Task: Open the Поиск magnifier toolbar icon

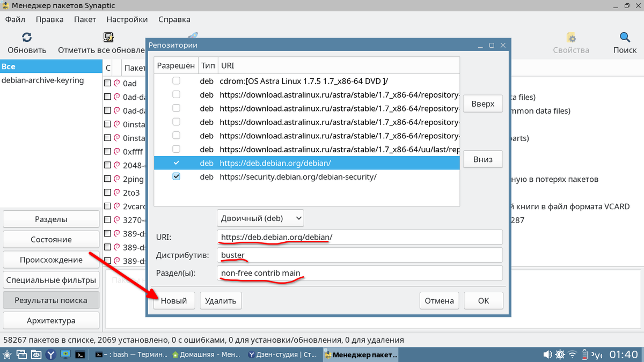Action: pos(625,38)
